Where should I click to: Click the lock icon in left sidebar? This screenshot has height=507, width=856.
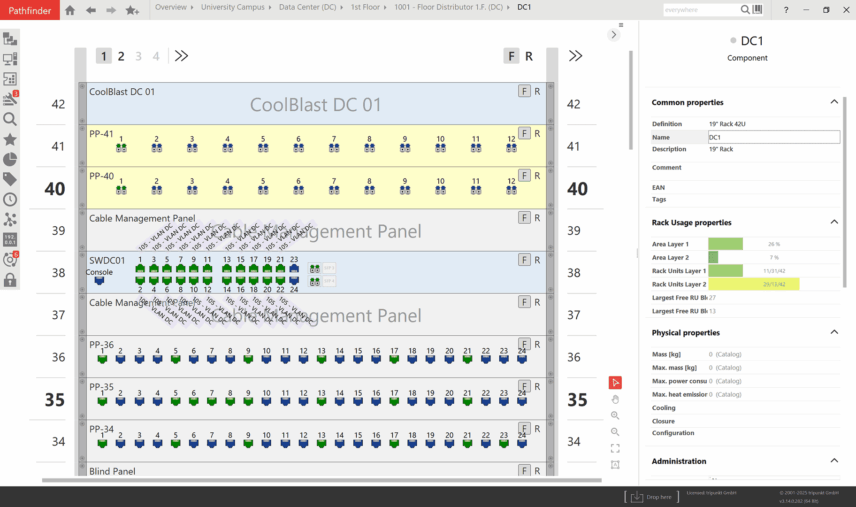pos(10,280)
